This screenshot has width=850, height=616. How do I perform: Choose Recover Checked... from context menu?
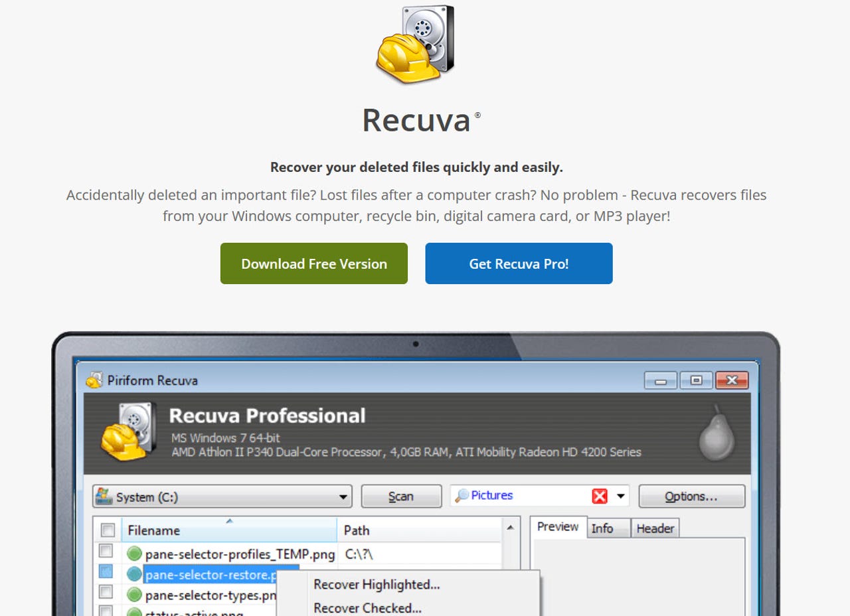[367, 607]
